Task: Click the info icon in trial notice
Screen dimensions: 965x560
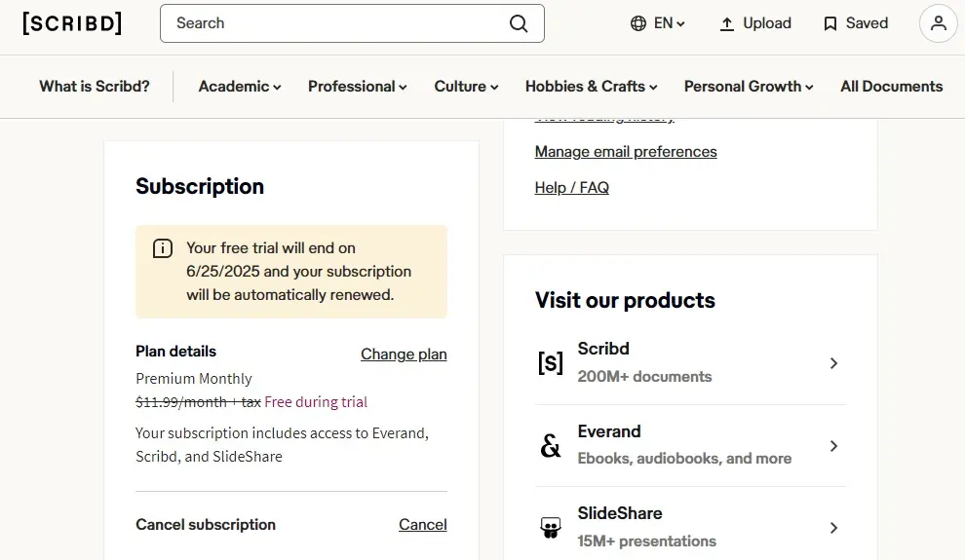Action: 163,248
